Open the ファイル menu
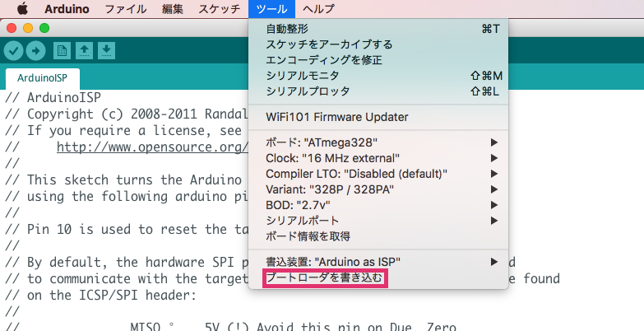Image resolution: width=644 pixels, height=331 pixels. (x=126, y=9)
